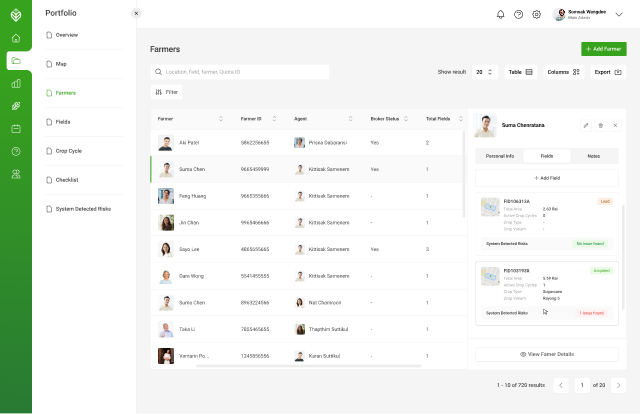Open the notifications bell icon
Screen dimensions: 640x414
tap(500, 15)
